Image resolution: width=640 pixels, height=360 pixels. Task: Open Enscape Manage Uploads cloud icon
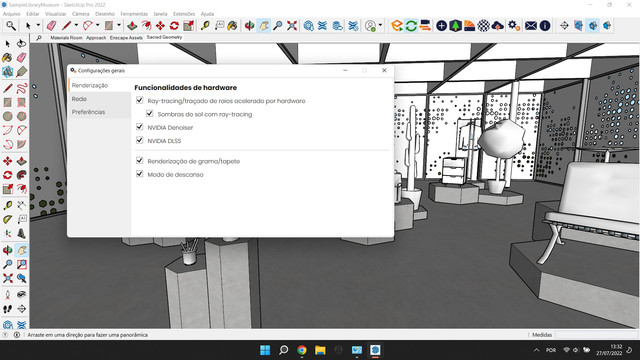click(498, 26)
